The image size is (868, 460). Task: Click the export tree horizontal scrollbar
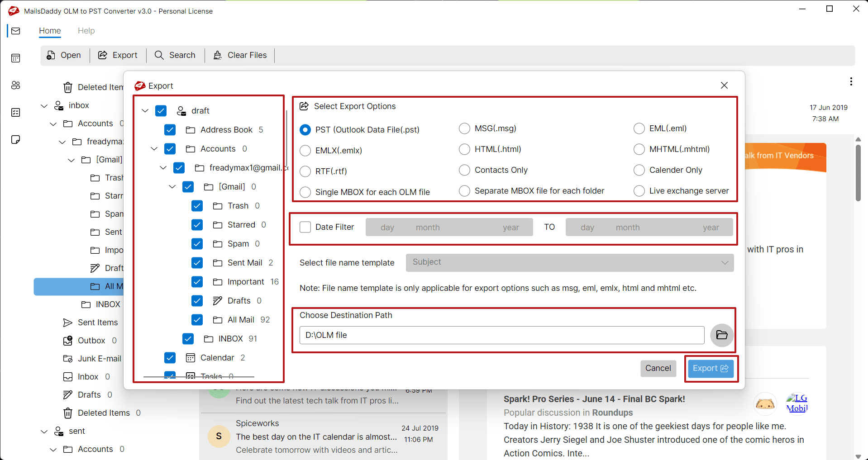pos(199,376)
